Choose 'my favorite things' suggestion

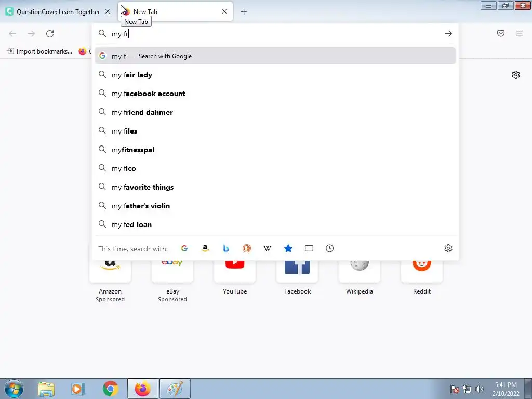[275, 187]
